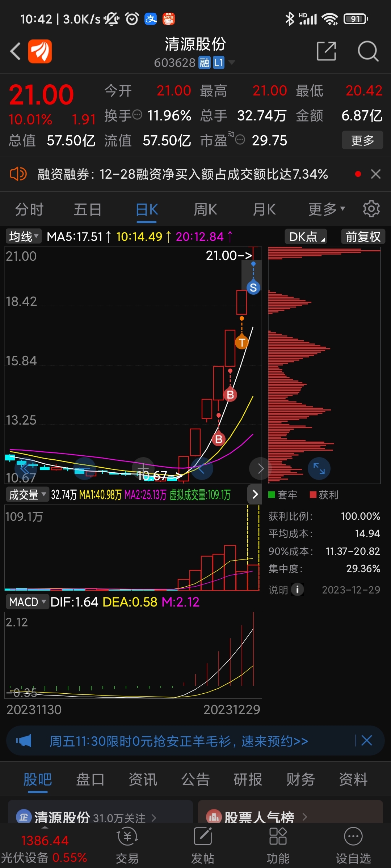The image size is (391, 868).
Task: Tap the megaphone icon in promo banner
Action: [x=24, y=741]
